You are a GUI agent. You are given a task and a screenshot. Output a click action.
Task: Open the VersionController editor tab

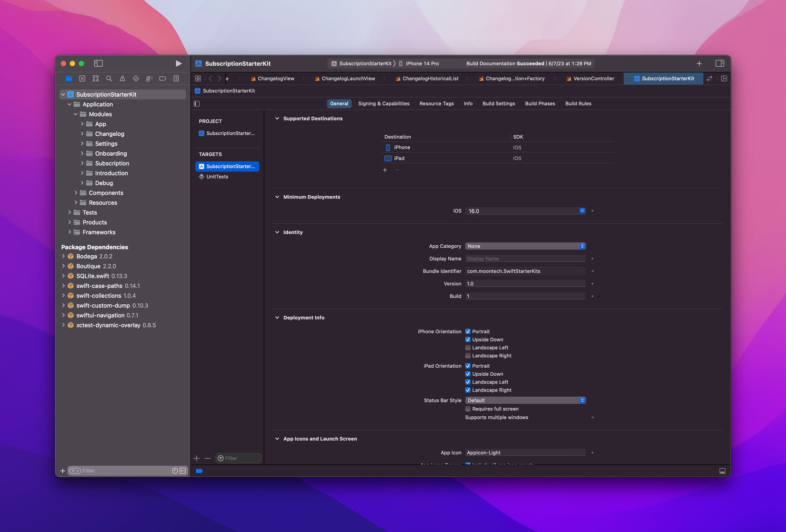pos(590,79)
